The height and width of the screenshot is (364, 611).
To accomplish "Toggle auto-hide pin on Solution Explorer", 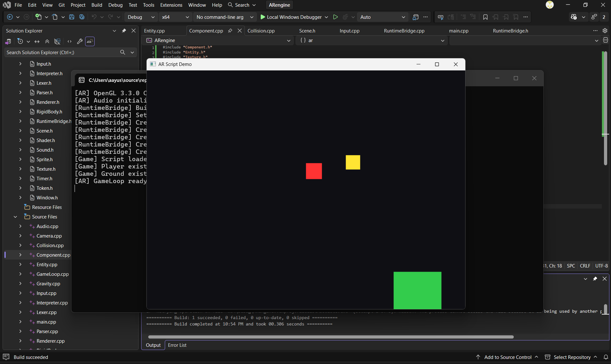I will tap(124, 31).
